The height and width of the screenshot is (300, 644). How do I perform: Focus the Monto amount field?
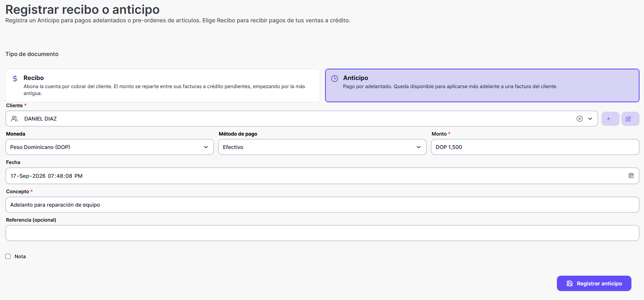pyautogui.click(x=535, y=147)
